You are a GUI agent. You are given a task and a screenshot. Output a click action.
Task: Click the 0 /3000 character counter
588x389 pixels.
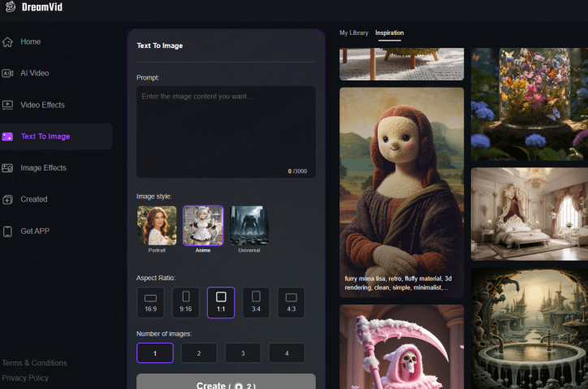pyautogui.click(x=297, y=171)
